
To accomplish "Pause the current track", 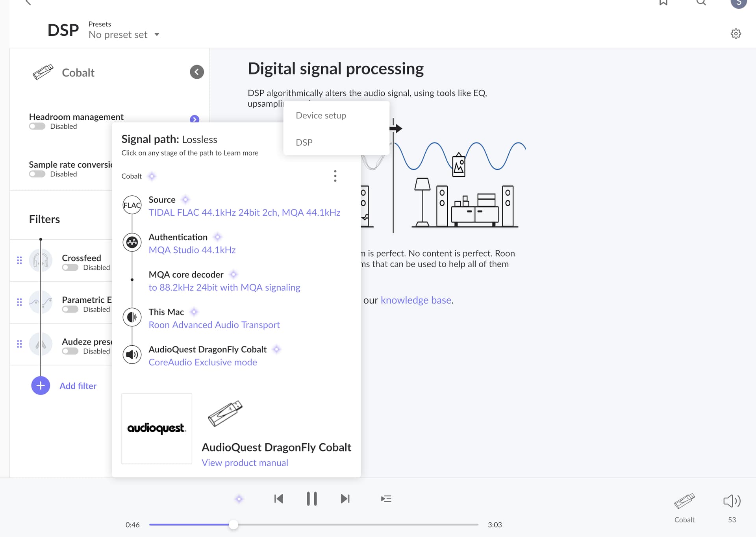I will 311,498.
